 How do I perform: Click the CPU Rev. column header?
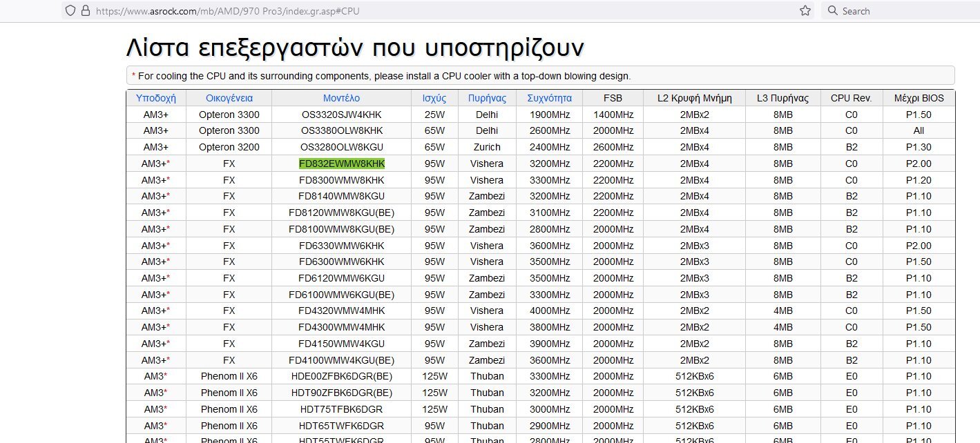852,98
